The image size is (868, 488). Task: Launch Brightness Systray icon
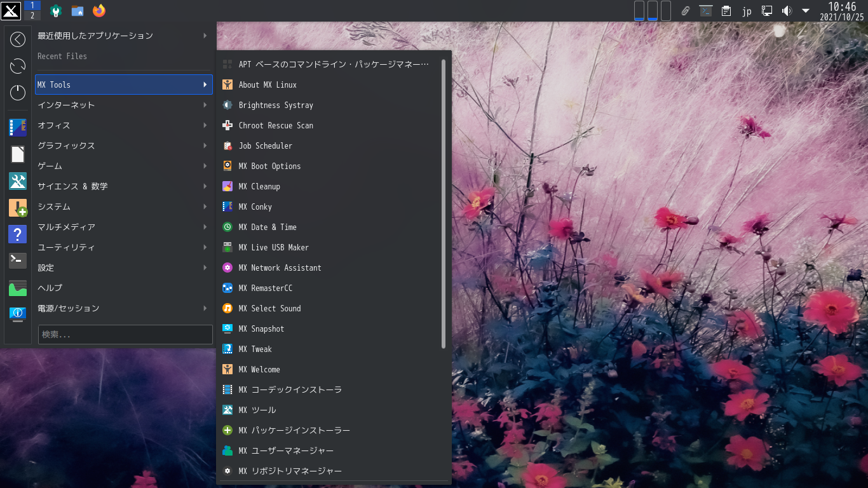tap(227, 105)
